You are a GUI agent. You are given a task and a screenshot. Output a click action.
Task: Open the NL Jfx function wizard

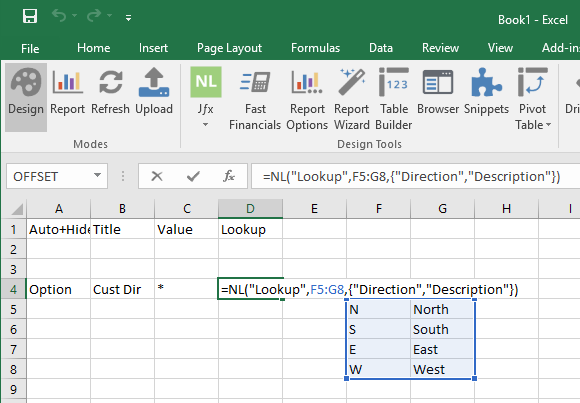(x=206, y=82)
